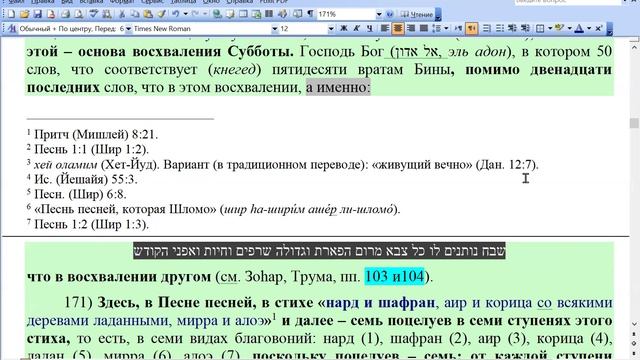Click the font size 12 field
This screenshot has width=640, height=360.
[x=303, y=29]
